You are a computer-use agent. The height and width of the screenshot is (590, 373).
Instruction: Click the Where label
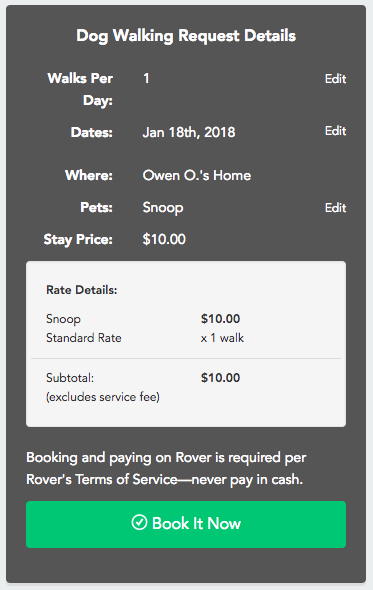tap(89, 175)
